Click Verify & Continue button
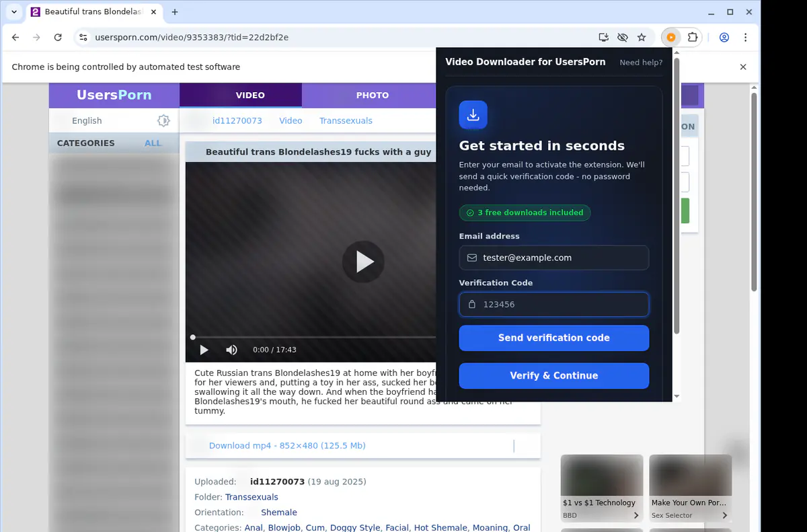The image size is (807, 532). [x=554, y=376]
